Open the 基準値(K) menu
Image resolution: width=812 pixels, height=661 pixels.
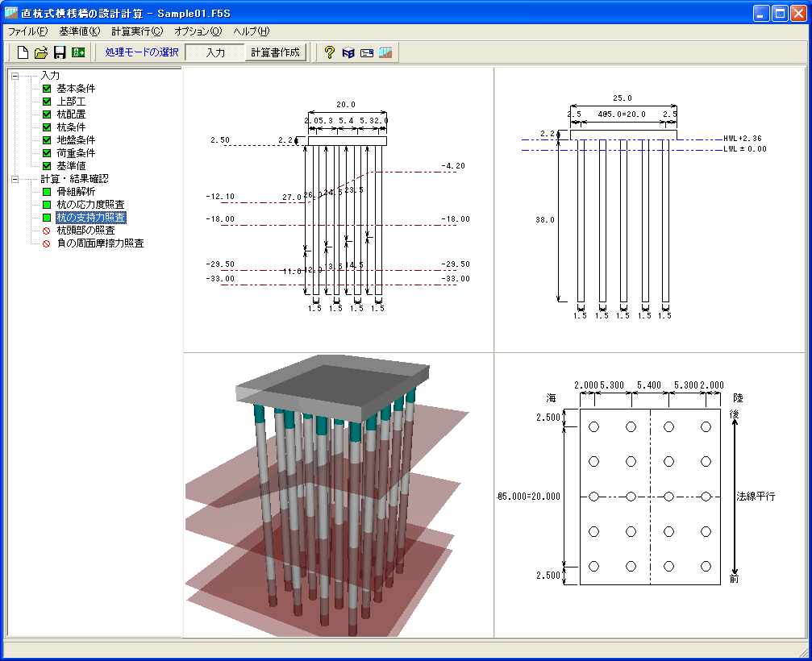80,31
